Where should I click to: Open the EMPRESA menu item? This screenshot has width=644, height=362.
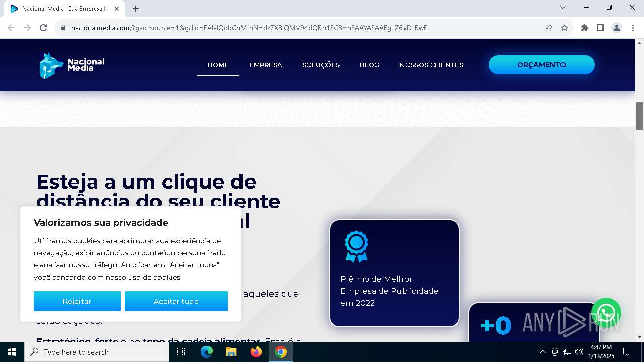click(x=266, y=65)
